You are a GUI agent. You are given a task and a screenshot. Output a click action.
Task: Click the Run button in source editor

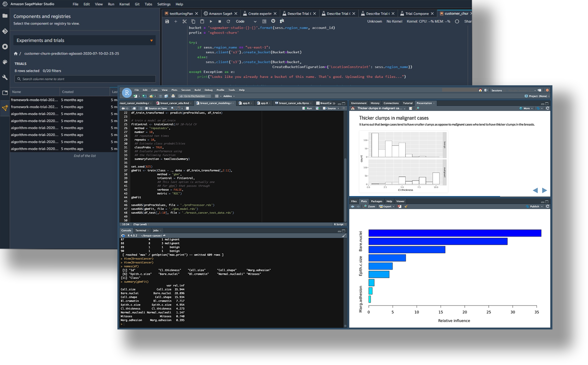click(307, 108)
